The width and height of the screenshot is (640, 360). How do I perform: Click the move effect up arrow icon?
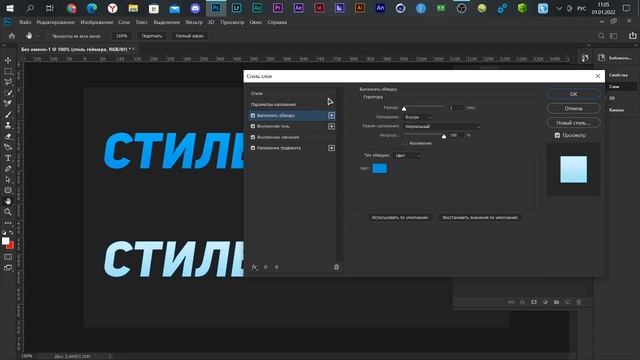click(x=266, y=267)
